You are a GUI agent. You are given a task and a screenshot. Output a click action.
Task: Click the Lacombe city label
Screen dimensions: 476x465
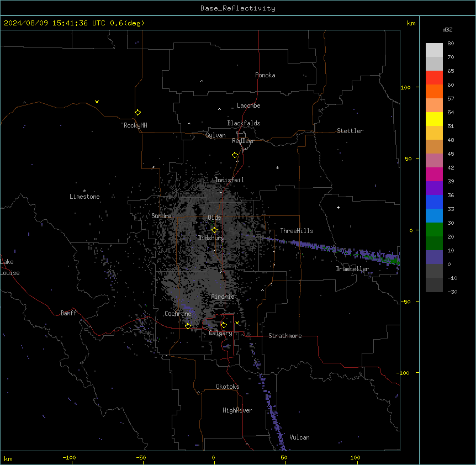pyautogui.click(x=248, y=105)
